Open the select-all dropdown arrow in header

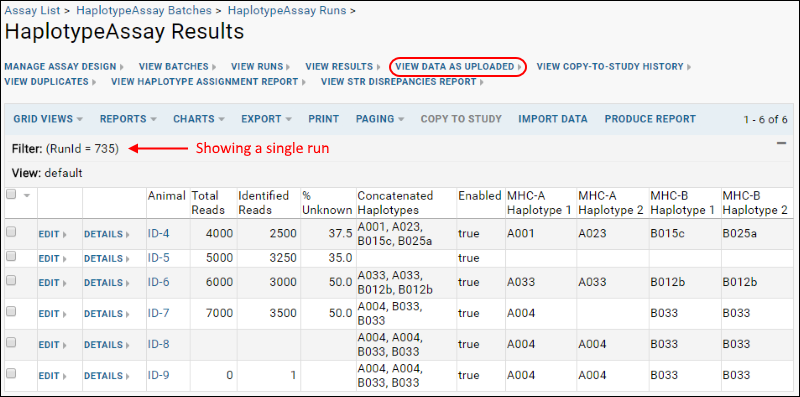[x=27, y=195]
